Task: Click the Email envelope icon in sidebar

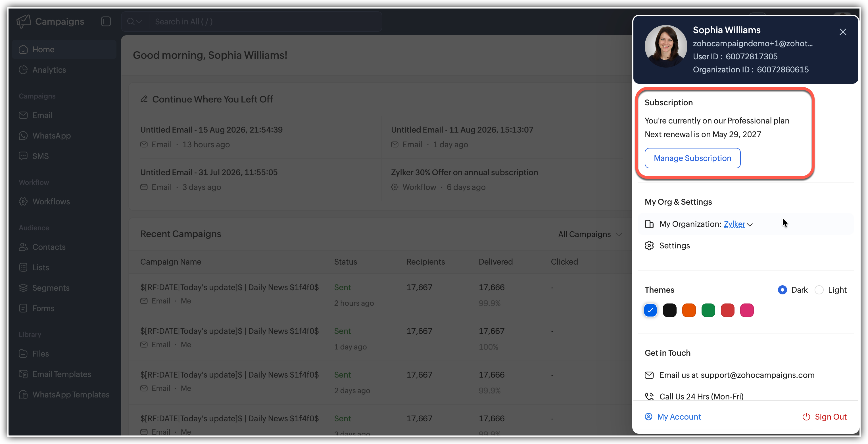Action: pyautogui.click(x=23, y=115)
